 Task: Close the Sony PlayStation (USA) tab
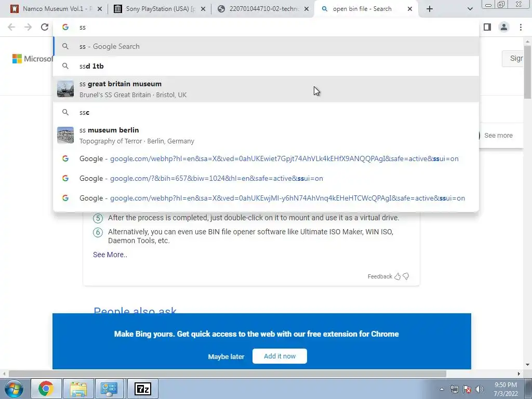click(x=203, y=9)
